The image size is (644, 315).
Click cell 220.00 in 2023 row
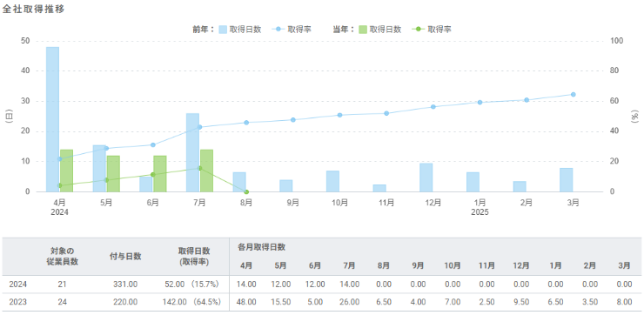tap(125, 302)
